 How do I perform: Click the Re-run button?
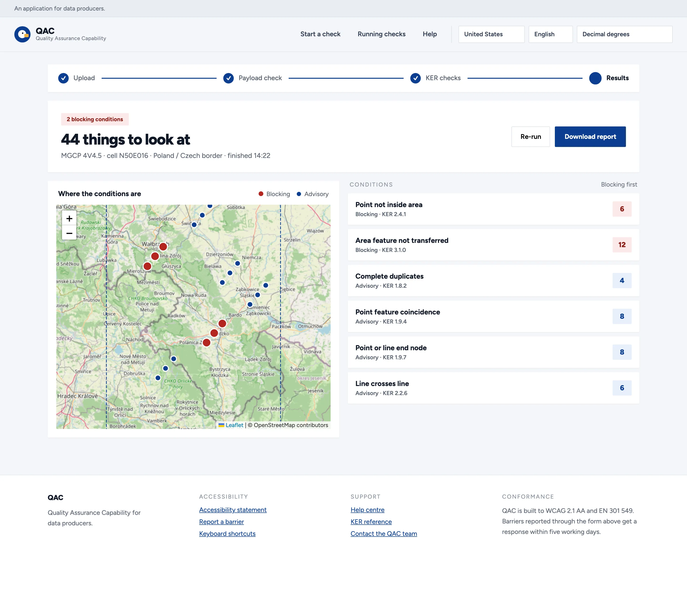[x=530, y=137]
